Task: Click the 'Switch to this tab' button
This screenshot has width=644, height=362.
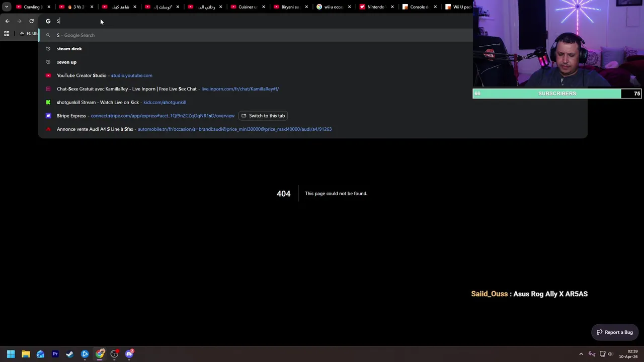Action: [263, 116]
